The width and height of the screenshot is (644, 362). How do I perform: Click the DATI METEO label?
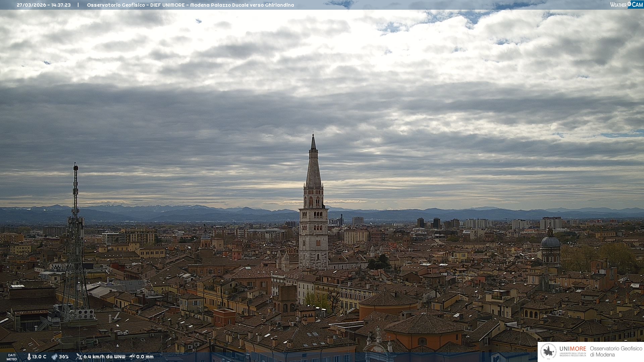click(12, 357)
